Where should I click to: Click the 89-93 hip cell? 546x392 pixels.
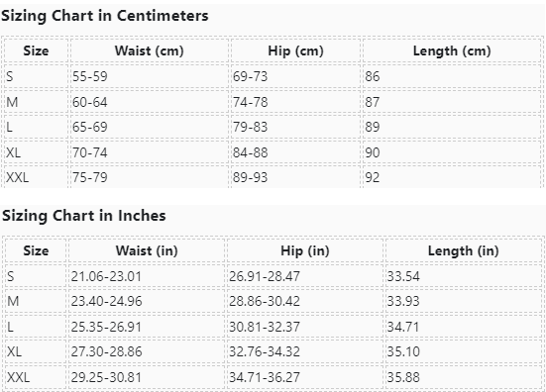pyautogui.click(x=295, y=177)
